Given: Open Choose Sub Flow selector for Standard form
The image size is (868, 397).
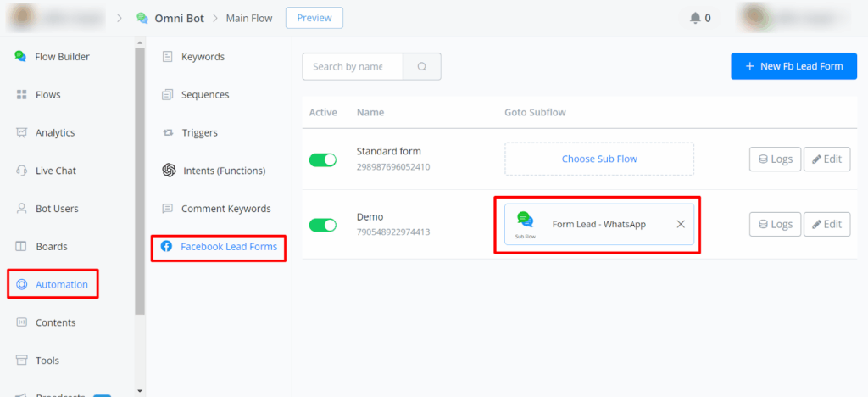Looking at the screenshot, I should pos(599,159).
